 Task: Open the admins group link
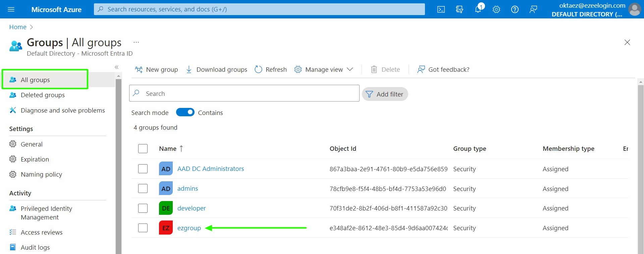187,189
